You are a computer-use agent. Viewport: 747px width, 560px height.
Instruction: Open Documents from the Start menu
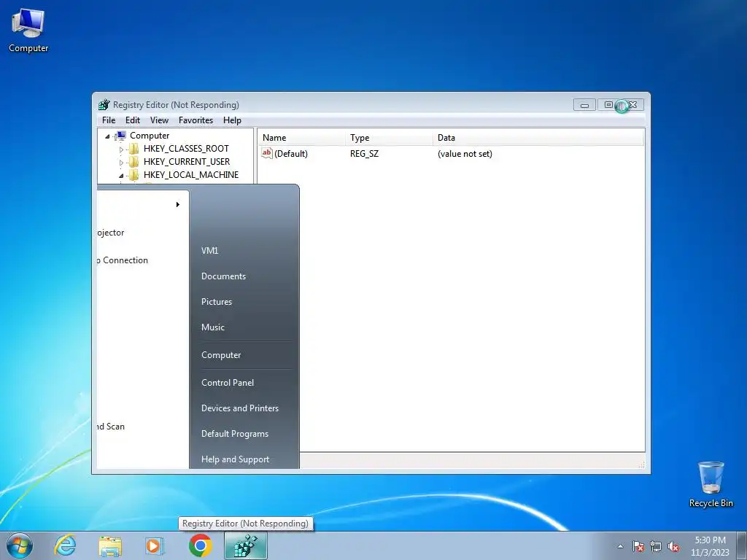coord(223,276)
